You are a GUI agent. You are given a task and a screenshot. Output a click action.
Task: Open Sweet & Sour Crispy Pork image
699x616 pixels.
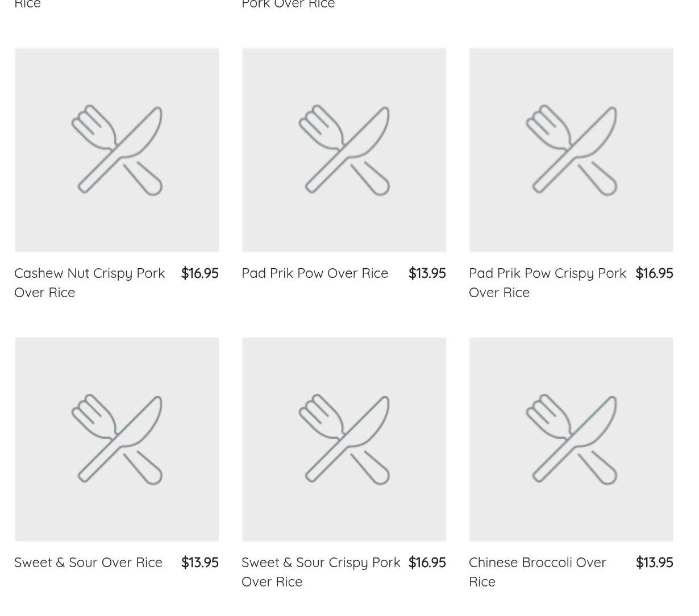pyautogui.click(x=344, y=439)
